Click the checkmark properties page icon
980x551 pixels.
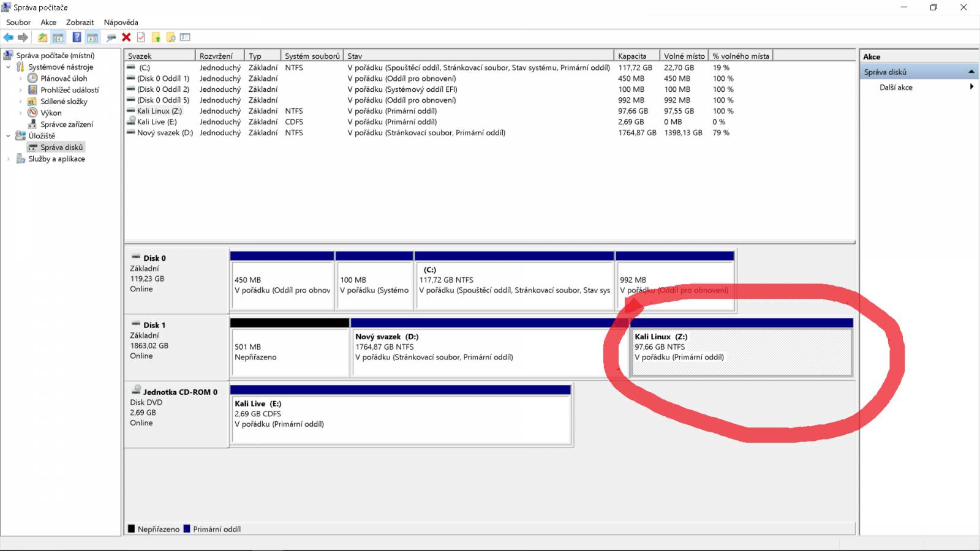tap(141, 37)
